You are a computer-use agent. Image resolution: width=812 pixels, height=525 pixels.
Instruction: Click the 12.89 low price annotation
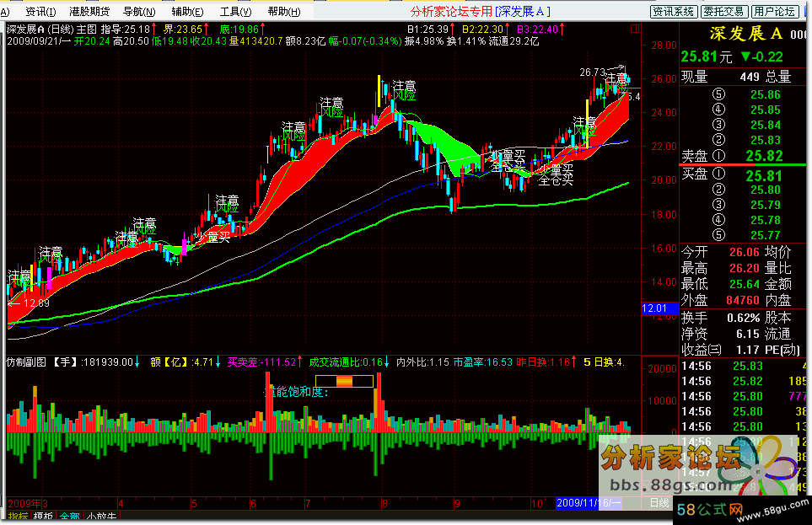coord(36,303)
